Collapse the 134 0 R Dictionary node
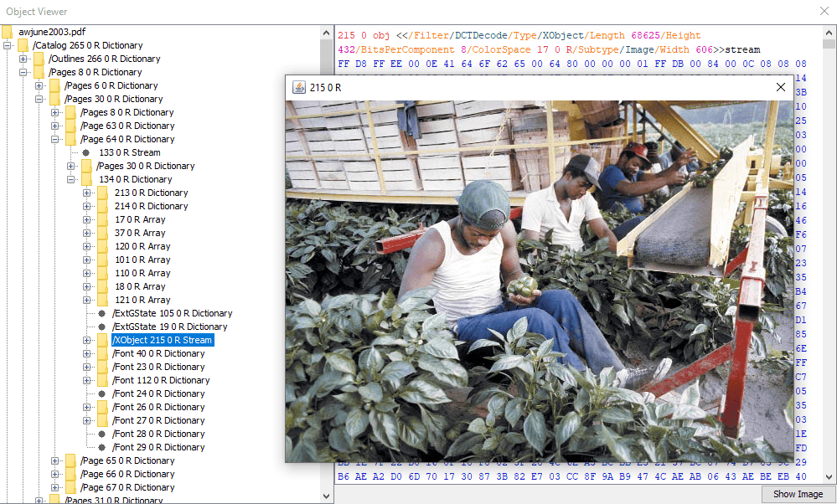The image size is (837, 504). click(x=72, y=179)
